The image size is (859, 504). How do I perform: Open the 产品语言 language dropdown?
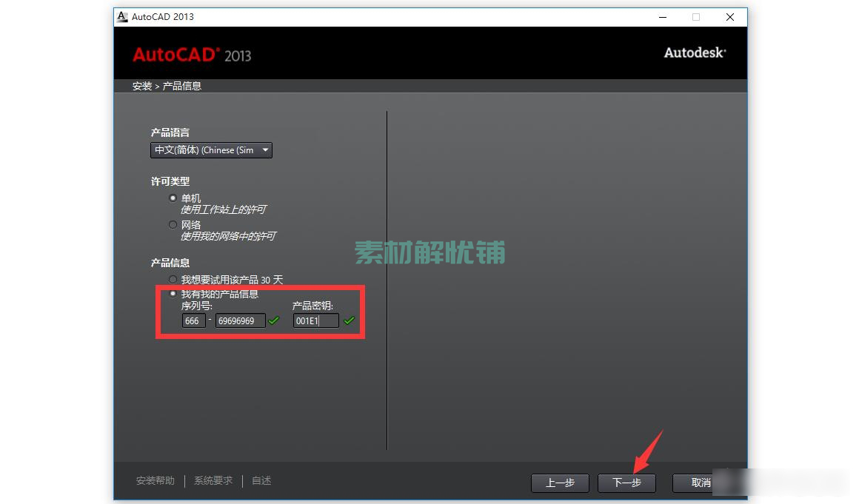click(211, 150)
